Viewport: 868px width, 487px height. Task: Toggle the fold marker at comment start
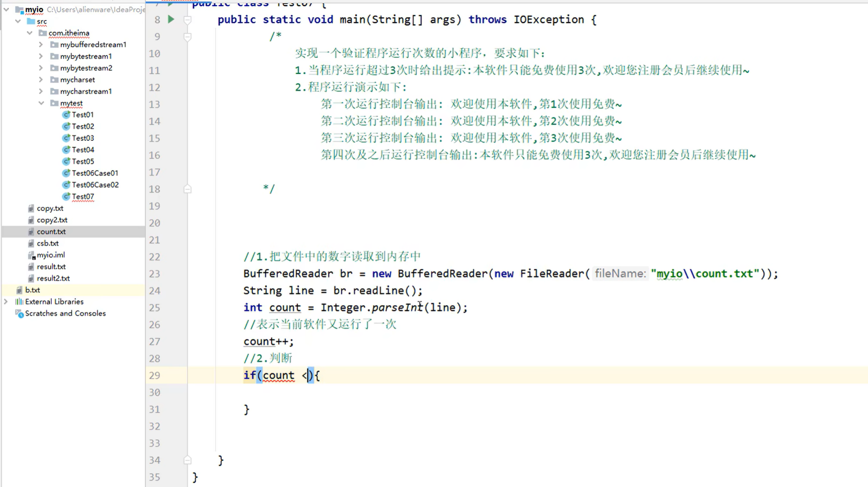pyautogui.click(x=187, y=37)
